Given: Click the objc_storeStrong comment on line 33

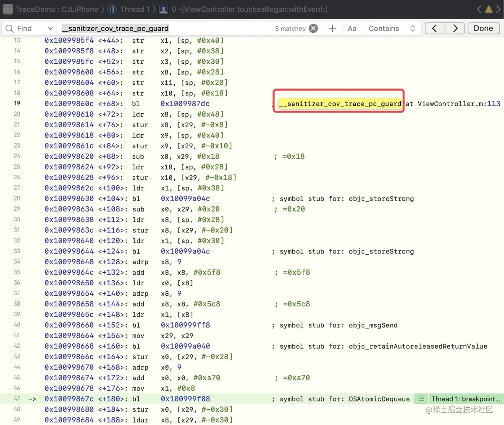Looking at the screenshot, I should (343, 251).
